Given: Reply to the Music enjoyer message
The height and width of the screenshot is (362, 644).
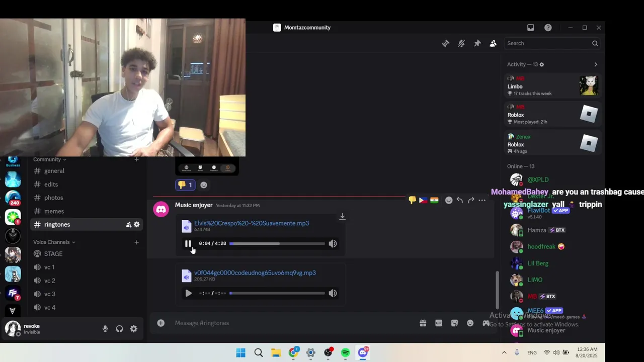Looking at the screenshot, I should tap(460, 200).
